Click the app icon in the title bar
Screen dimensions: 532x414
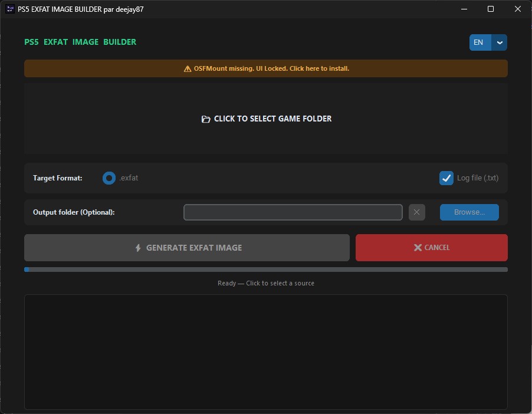point(10,9)
